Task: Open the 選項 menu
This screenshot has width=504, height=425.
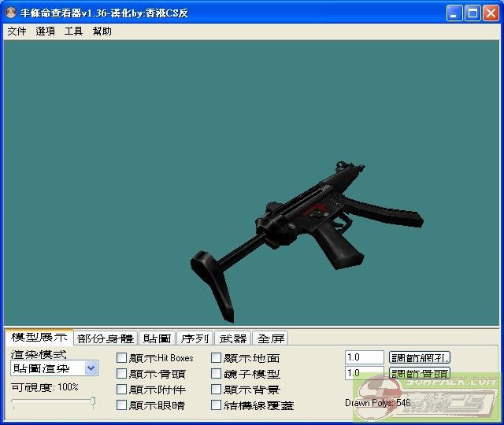Action: click(x=46, y=31)
